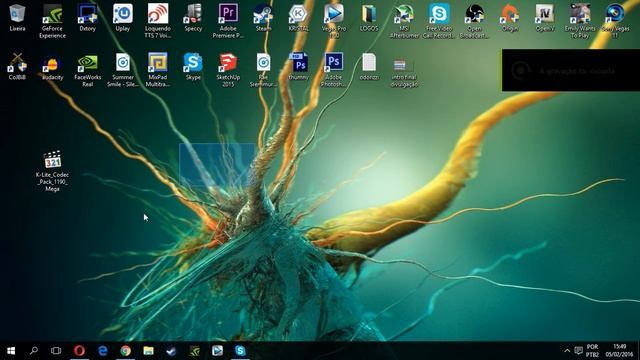640x360 pixels.
Task: Select the Rae Sremmurd audio file
Action: [x=263, y=70]
